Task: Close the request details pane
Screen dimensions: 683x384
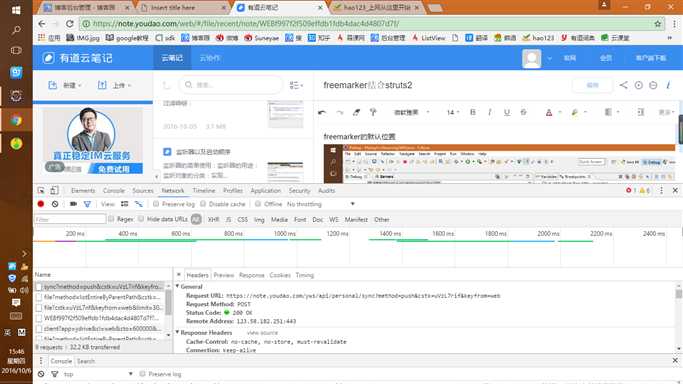Action: pos(179,275)
